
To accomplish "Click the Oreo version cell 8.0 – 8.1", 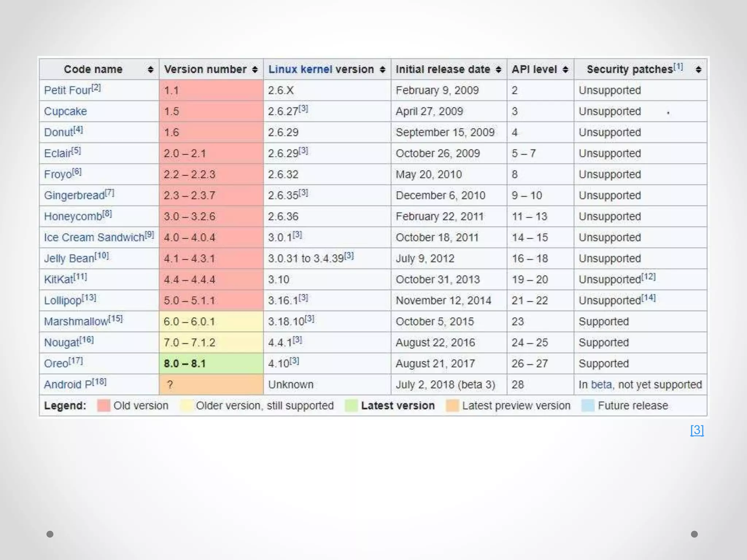I will click(185, 363).
